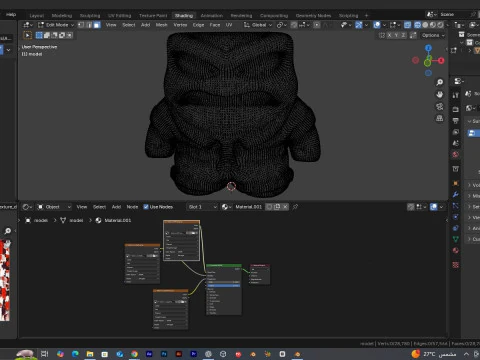The image size is (480, 360).
Task: Open the Edit Mode dropdown
Action: tap(56, 25)
